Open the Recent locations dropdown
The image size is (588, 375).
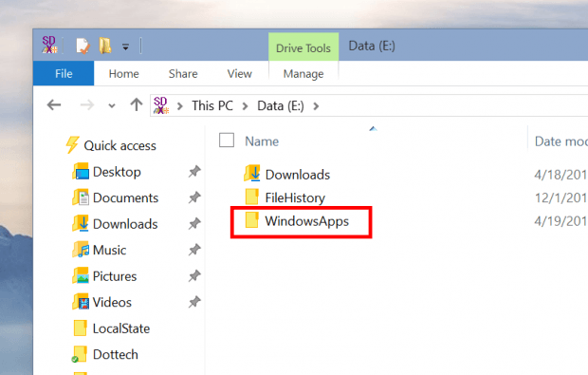tap(111, 106)
